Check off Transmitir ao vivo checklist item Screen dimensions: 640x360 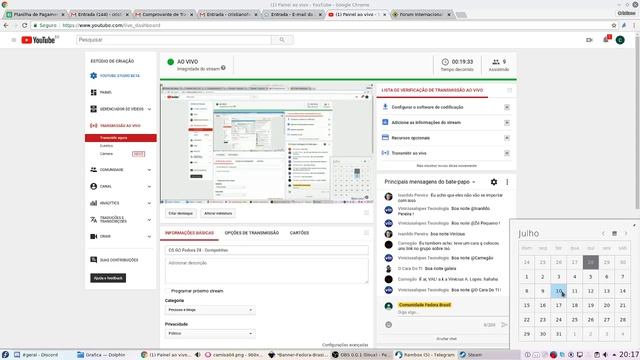point(507,153)
